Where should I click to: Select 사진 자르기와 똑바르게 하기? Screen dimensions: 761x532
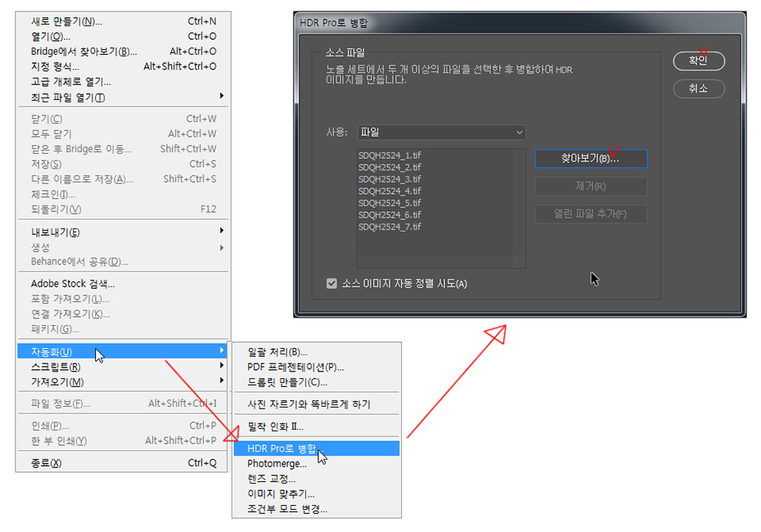[x=317, y=404]
